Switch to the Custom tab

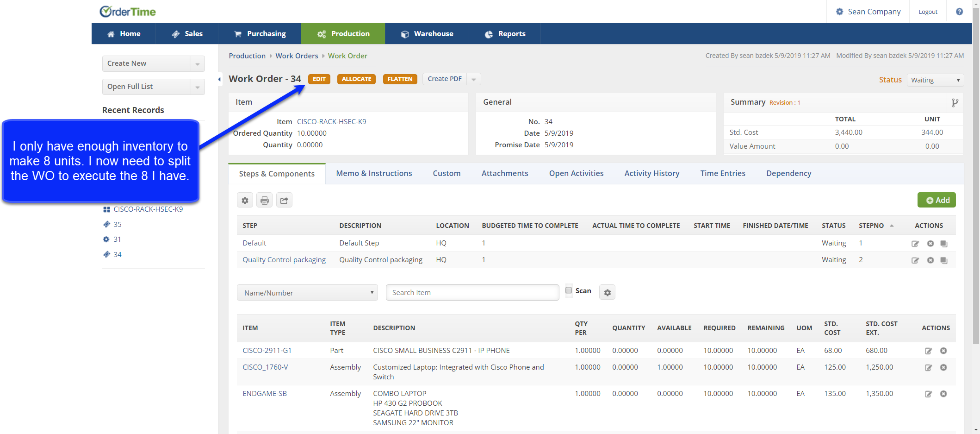[x=447, y=173]
